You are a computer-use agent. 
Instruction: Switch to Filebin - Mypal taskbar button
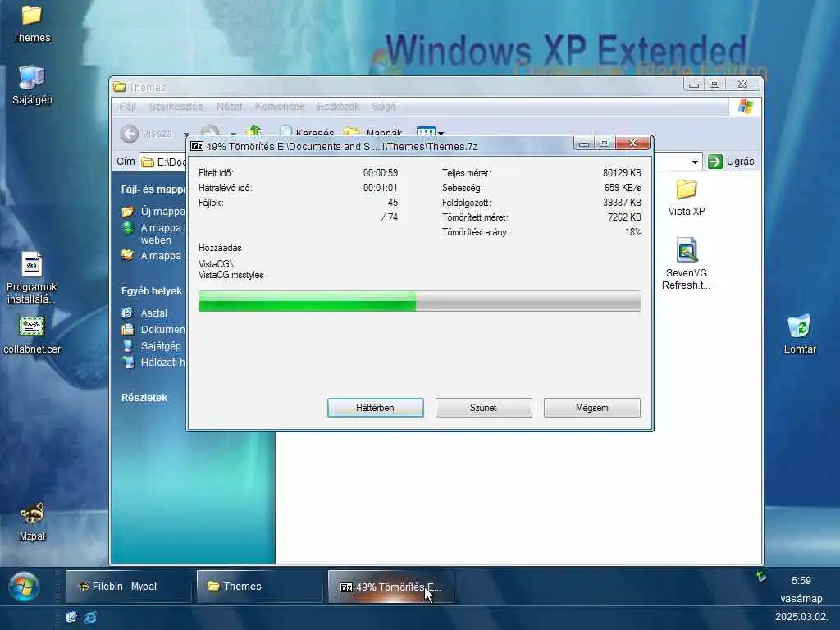(x=128, y=587)
